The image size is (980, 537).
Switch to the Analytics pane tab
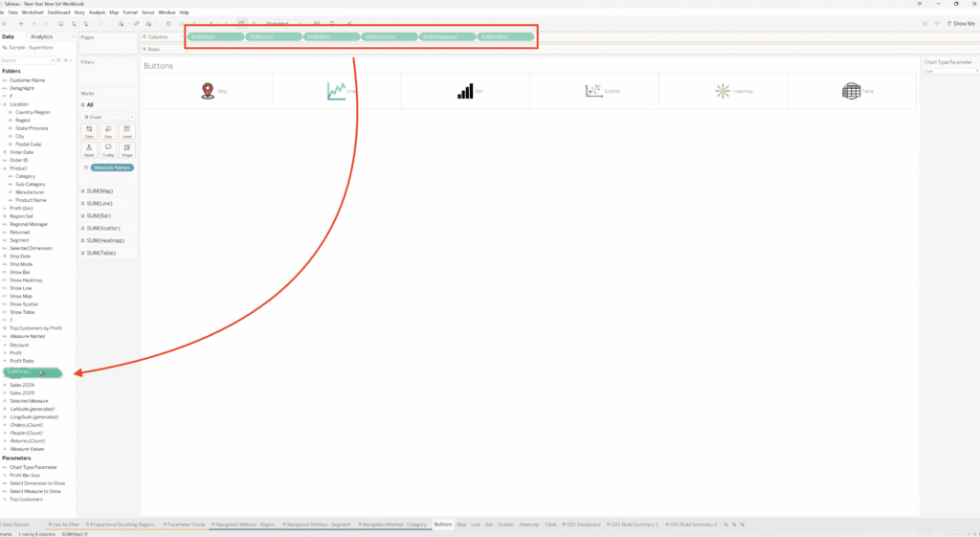pos(41,36)
